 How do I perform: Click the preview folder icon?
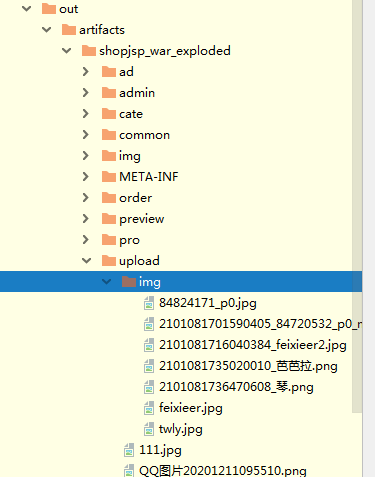click(x=109, y=219)
